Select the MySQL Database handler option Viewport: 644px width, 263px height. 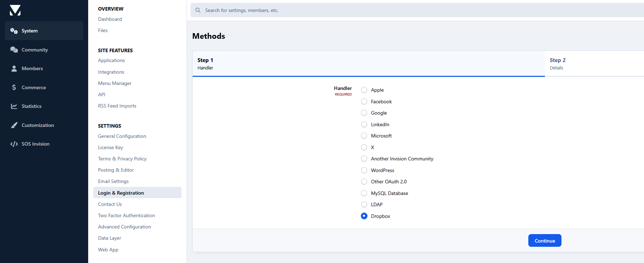click(x=364, y=193)
